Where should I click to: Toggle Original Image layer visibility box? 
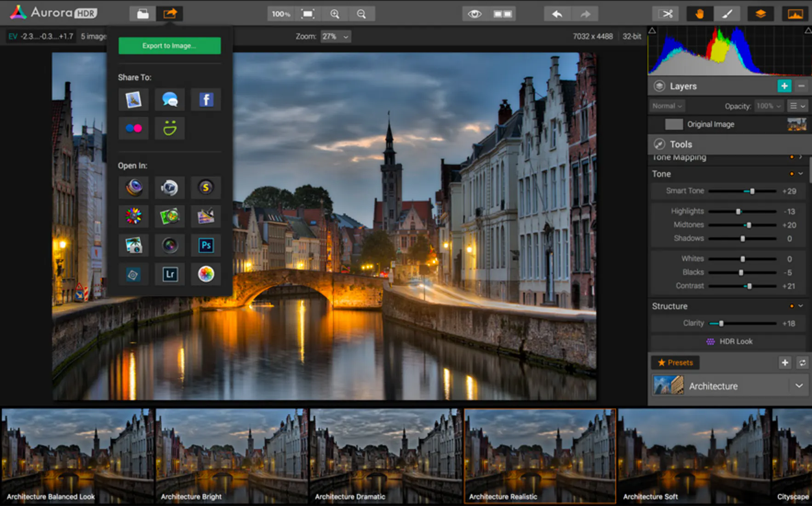pyautogui.click(x=674, y=124)
